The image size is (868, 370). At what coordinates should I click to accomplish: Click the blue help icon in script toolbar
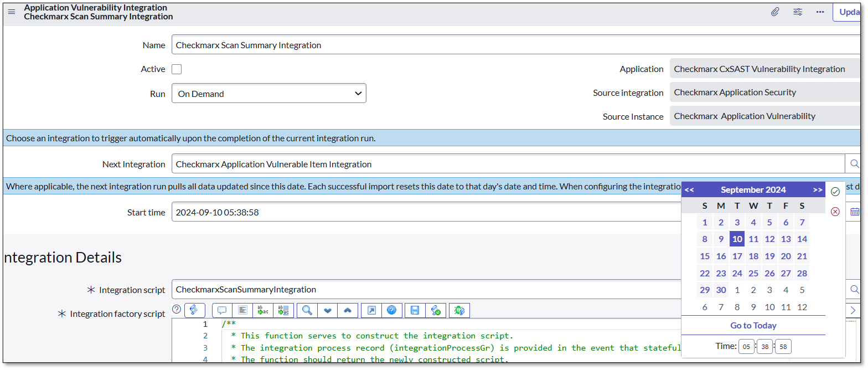tap(391, 310)
